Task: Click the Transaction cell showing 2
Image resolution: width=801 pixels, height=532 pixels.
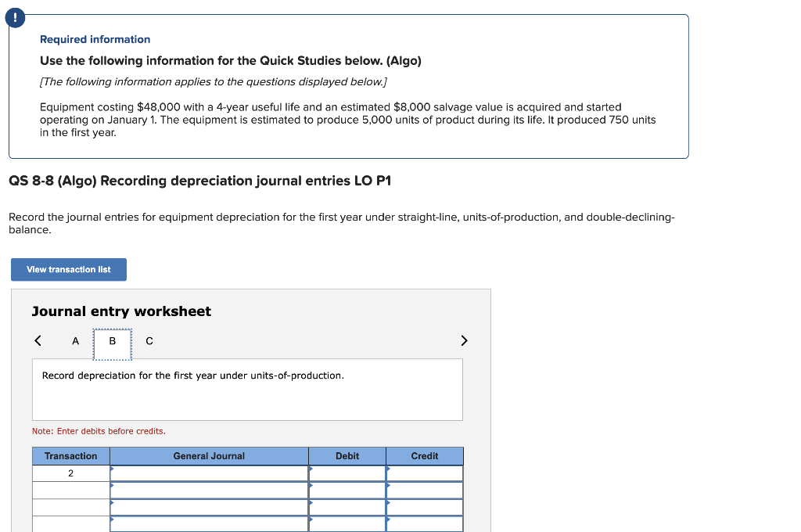Action: (x=70, y=472)
